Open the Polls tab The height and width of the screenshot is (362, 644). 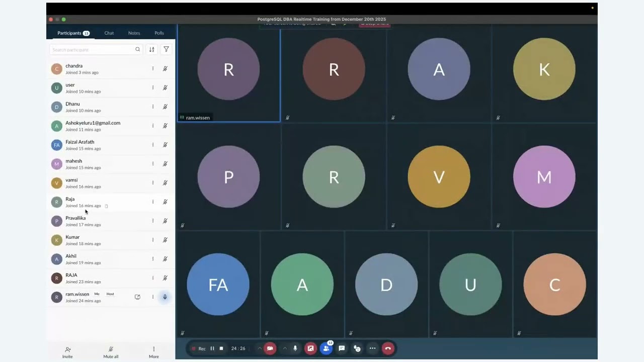(x=159, y=33)
